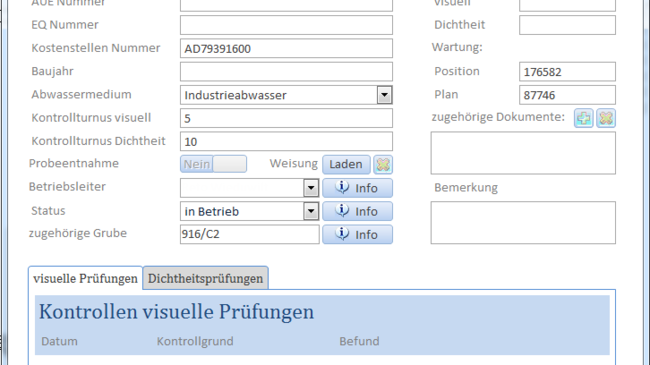Click the zugehörige Grube field 916/C2
Viewport: 650px width, 365px height.
[250, 234]
